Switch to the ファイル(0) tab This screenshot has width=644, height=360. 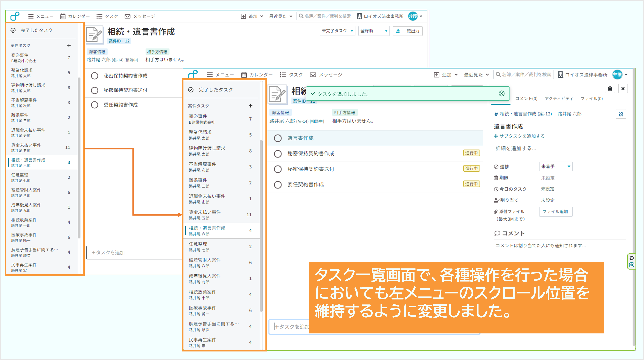[x=591, y=98]
